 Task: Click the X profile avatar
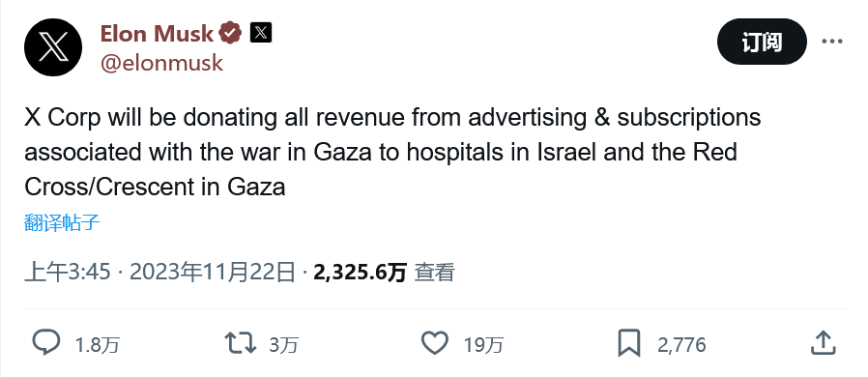coord(53,47)
